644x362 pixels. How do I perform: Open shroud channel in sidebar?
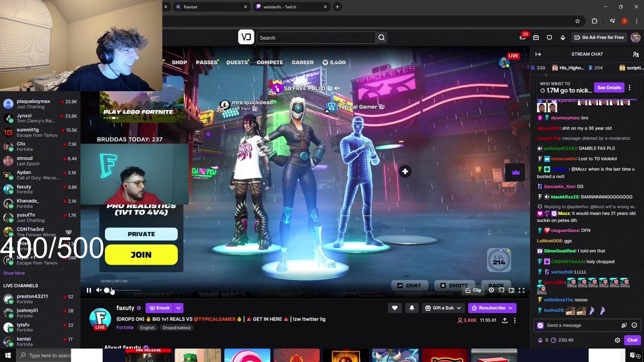(x=40, y=161)
